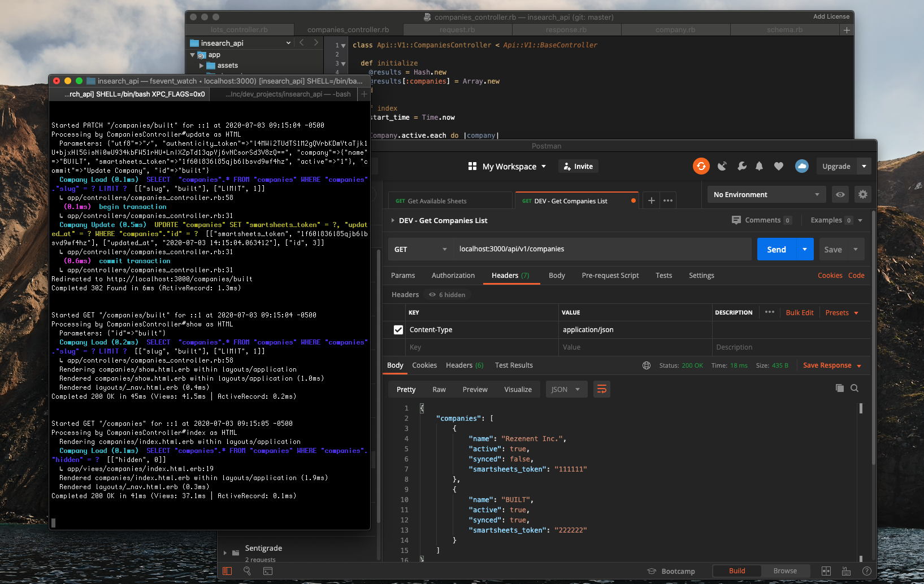Toggle line wrap in response body

coord(602,389)
